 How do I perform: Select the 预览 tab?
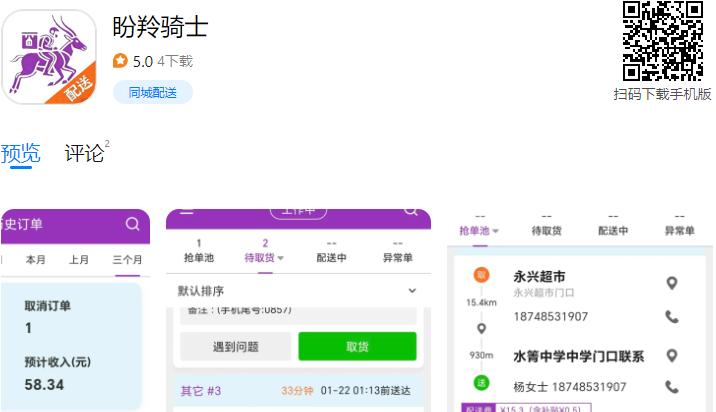[20, 153]
